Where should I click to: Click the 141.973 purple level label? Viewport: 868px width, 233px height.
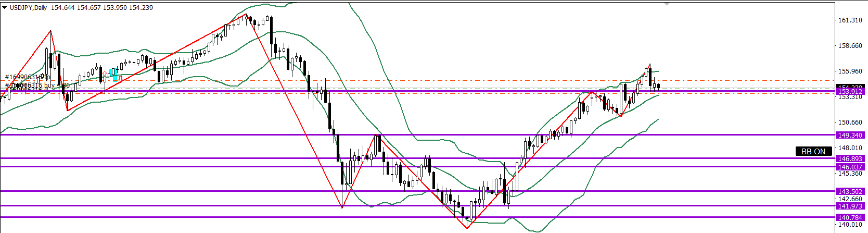click(x=849, y=206)
